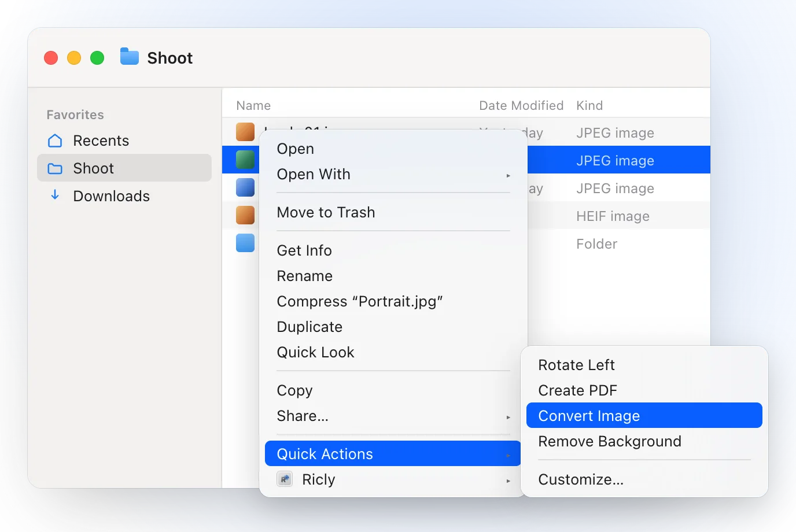The image size is (796, 532).
Task: Choose Copy in context menu
Action: 393,390
